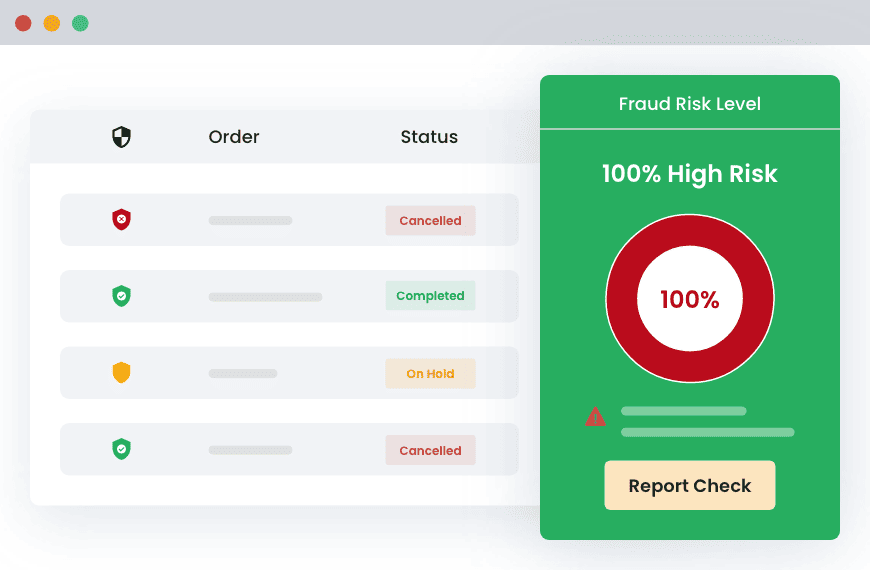Click the red warning triangle icon
The width and height of the screenshot is (870, 570).
pyautogui.click(x=595, y=417)
